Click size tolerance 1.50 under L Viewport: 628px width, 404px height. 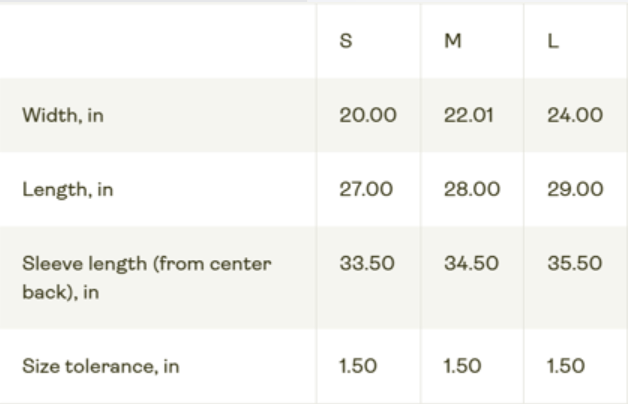point(566,366)
